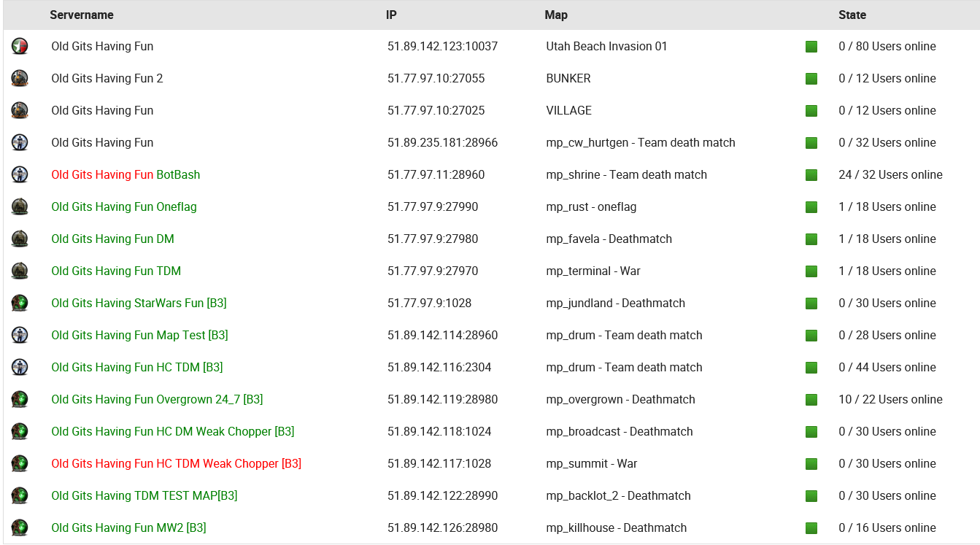Viewport: 980px width, 545px height.
Task: Click green status indicator on mp_killhouse row
Action: (811, 528)
